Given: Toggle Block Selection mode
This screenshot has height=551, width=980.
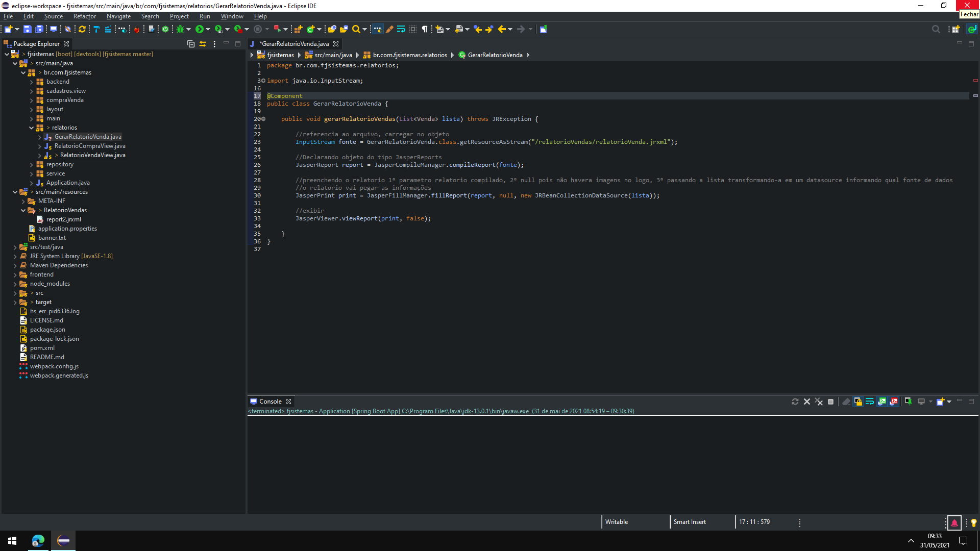Looking at the screenshot, I should point(413,30).
